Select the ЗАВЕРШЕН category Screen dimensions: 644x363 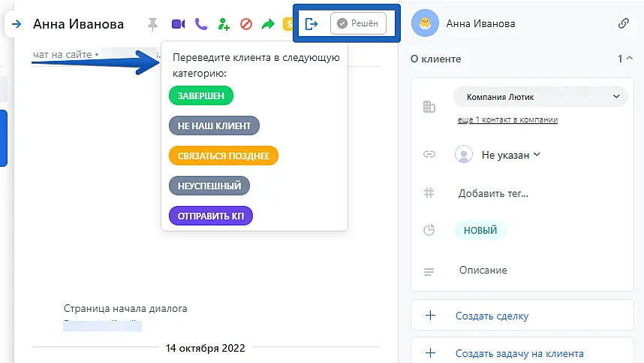201,95
